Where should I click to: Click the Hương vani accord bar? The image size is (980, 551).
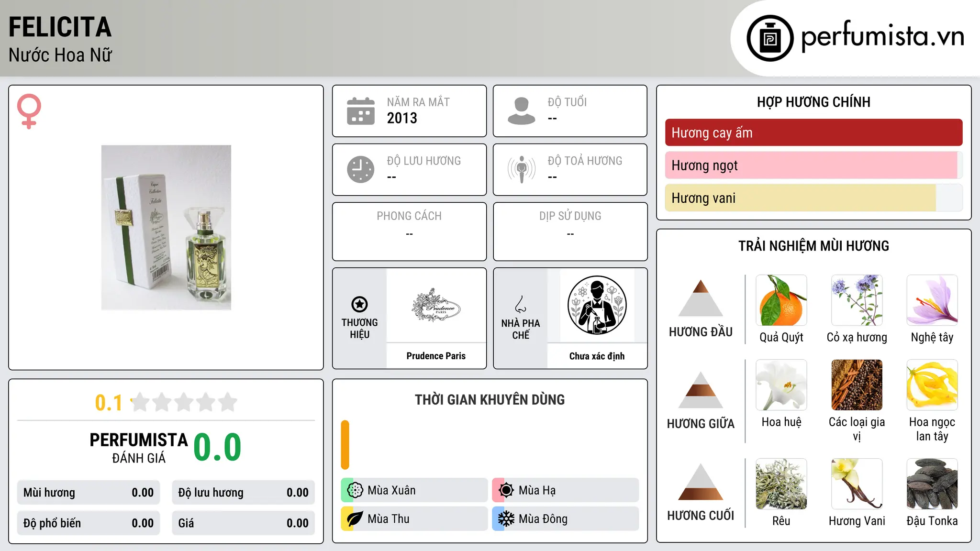tap(813, 198)
